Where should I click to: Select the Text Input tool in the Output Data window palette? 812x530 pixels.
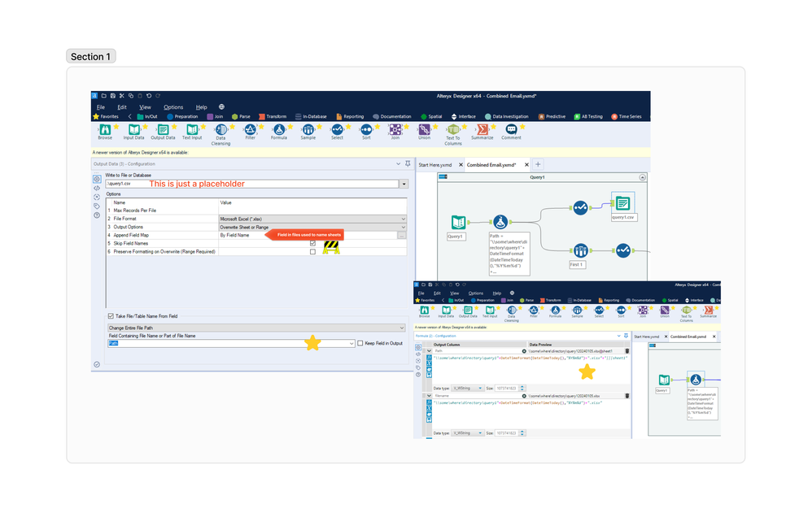pos(192,132)
